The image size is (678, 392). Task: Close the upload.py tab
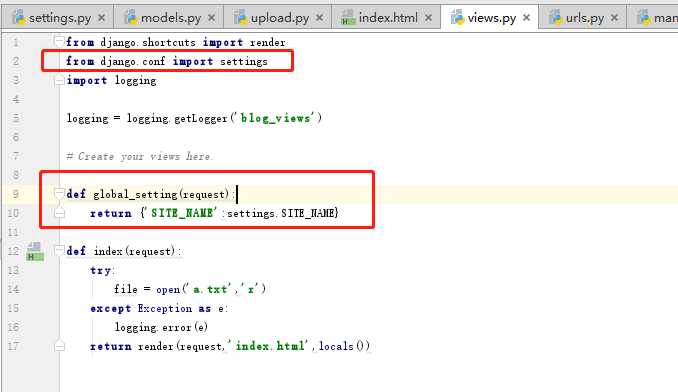pos(320,18)
